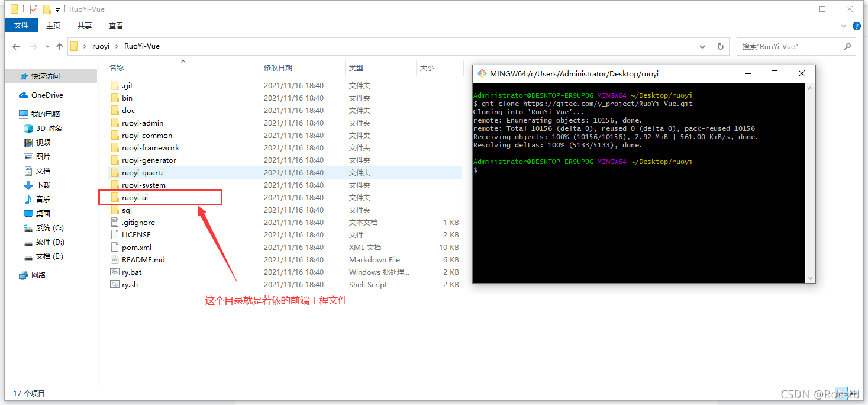The height and width of the screenshot is (405, 868).
Task: Switch to the 主页 ribbon tab
Action: (53, 25)
